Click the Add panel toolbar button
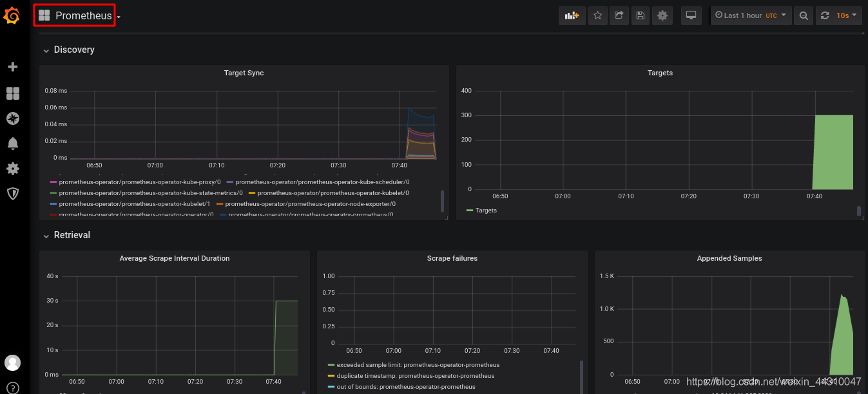 pyautogui.click(x=572, y=15)
